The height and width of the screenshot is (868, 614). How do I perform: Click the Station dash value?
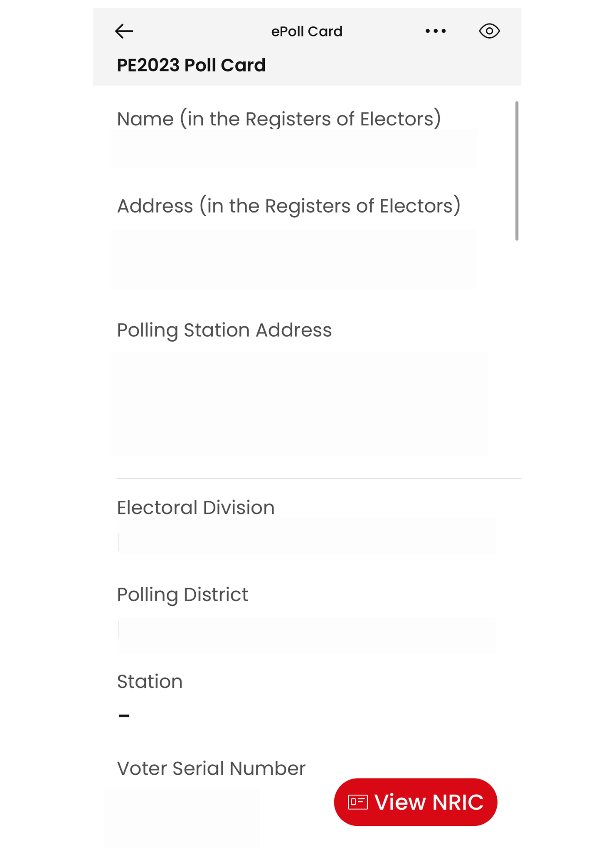pos(124,716)
